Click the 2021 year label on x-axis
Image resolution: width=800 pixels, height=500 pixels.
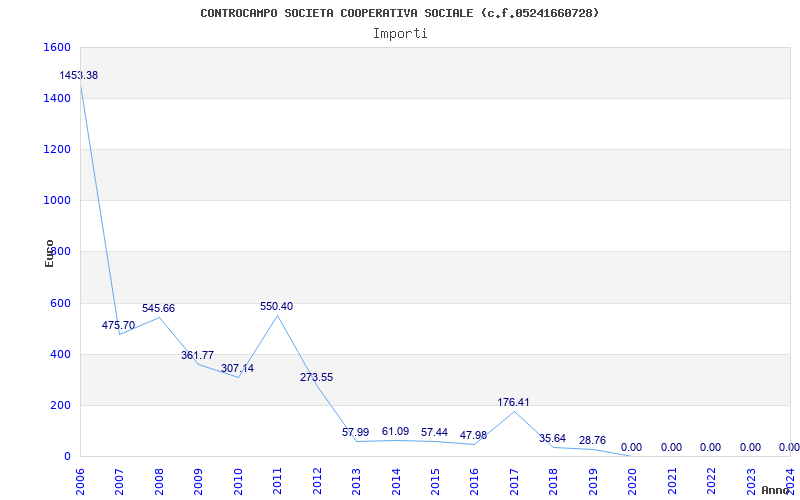coord(672,482)
